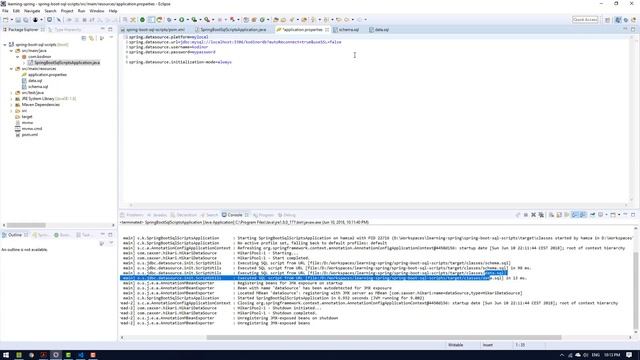This screenshot has height=360, width=640.
Task: Click the Debug bug toolbar icon
Action: point(169,20)
